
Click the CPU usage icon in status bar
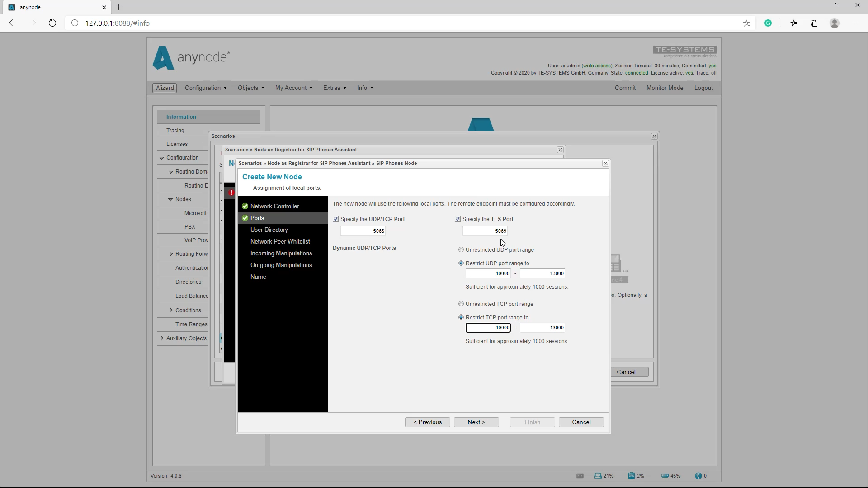point(631,476)
